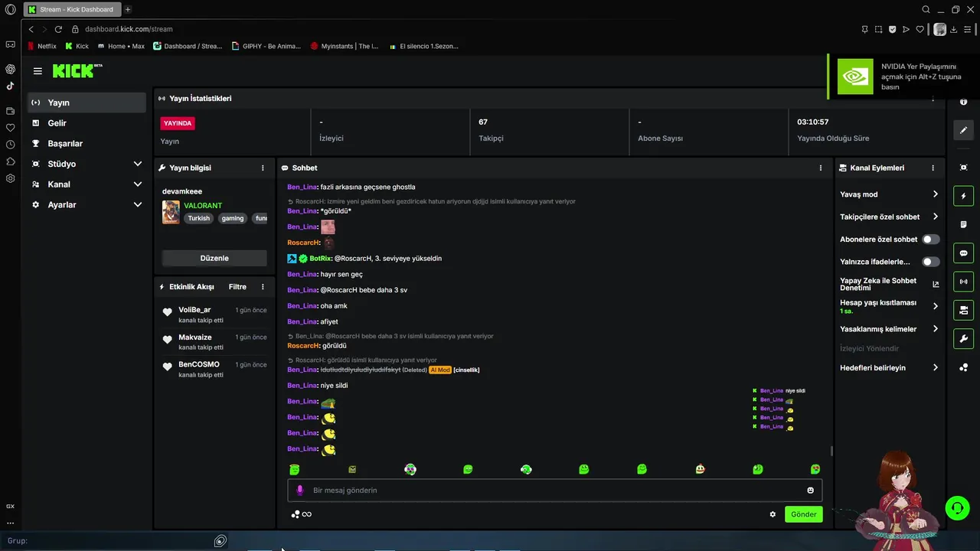The width and height of the screenshot is (980, 551).
Task: Click the Turkish tag
Action: pos(199,218)
